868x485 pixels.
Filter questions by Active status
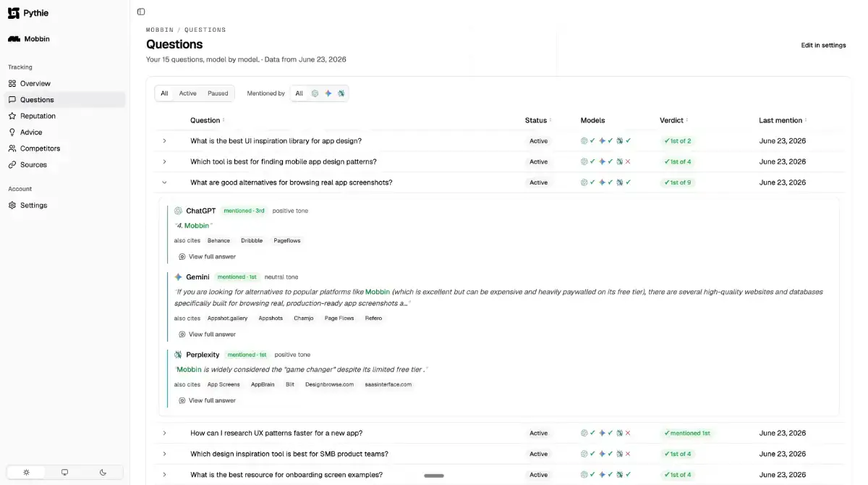tap(187, 93)
